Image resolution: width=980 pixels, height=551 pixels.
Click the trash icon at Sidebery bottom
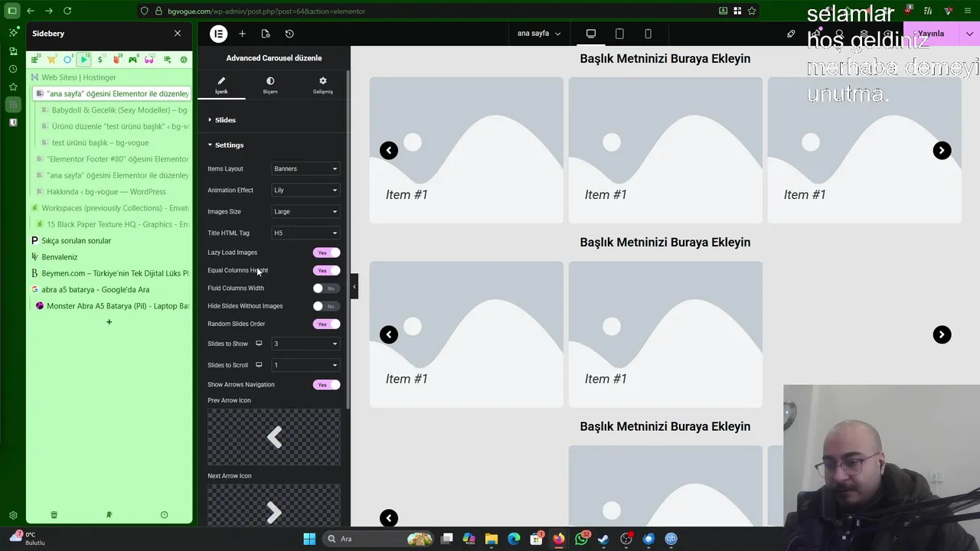[54, 515]
